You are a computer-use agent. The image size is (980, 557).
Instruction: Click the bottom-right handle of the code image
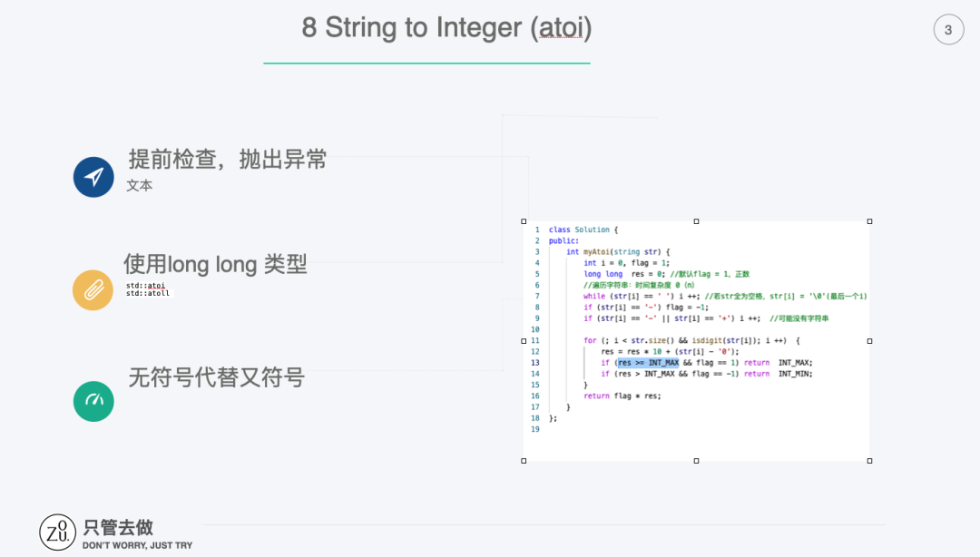pos(869,461)
